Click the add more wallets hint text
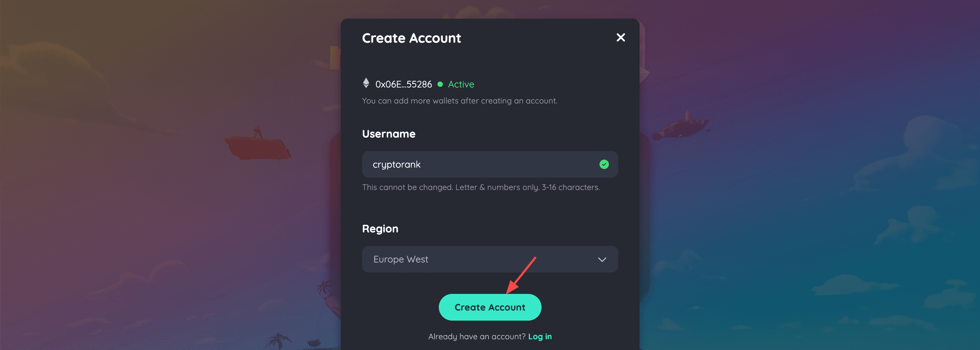The image size is (980, 350). click(x=459, y=101)
